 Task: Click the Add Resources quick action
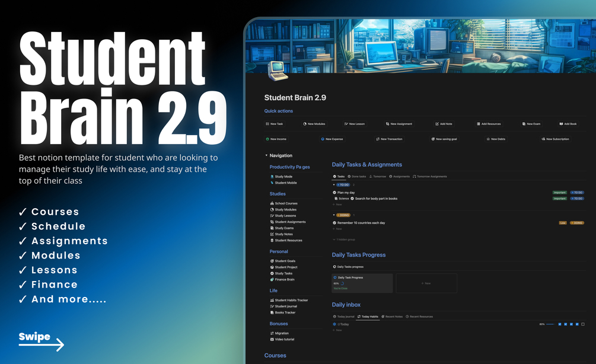pos(489,124)
